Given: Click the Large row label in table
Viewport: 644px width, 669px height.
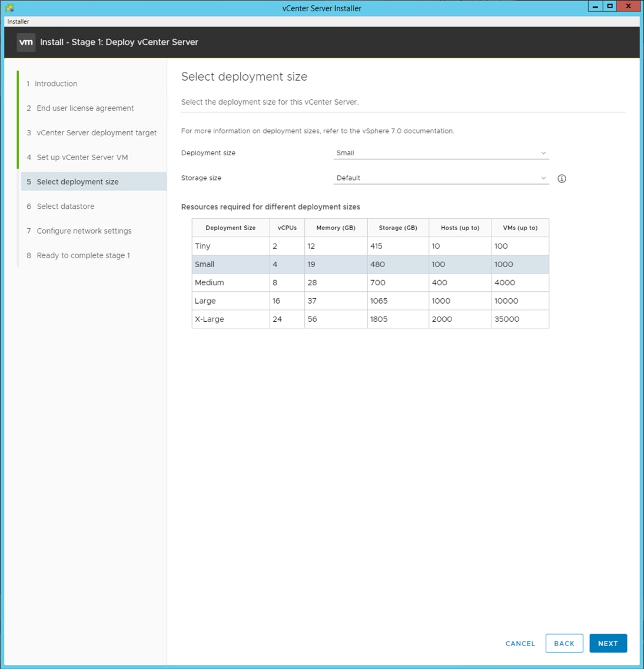Looking at the screenshot, I should click(205, 301).
